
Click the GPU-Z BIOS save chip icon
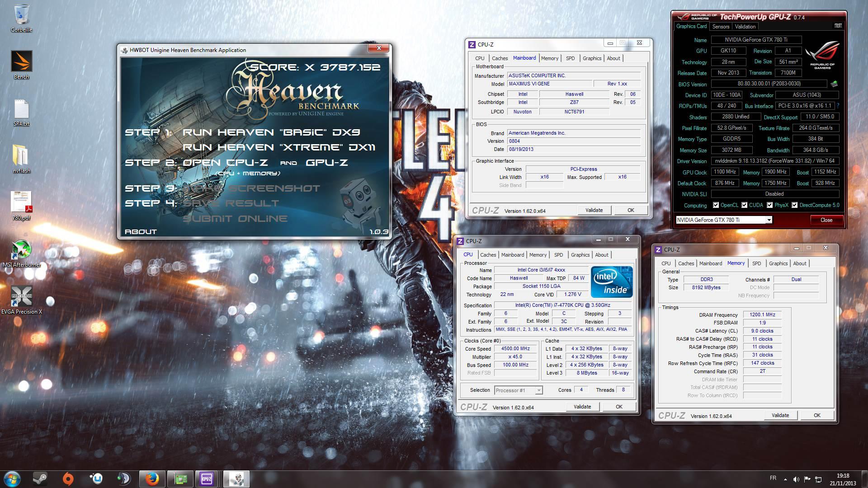pyautogui.click(x=834, y=84)
